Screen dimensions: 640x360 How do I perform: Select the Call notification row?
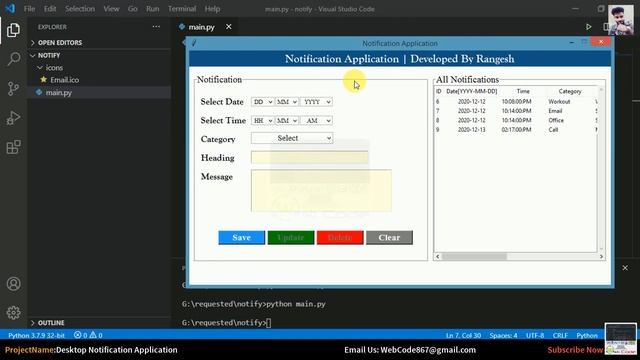(516, 130)
